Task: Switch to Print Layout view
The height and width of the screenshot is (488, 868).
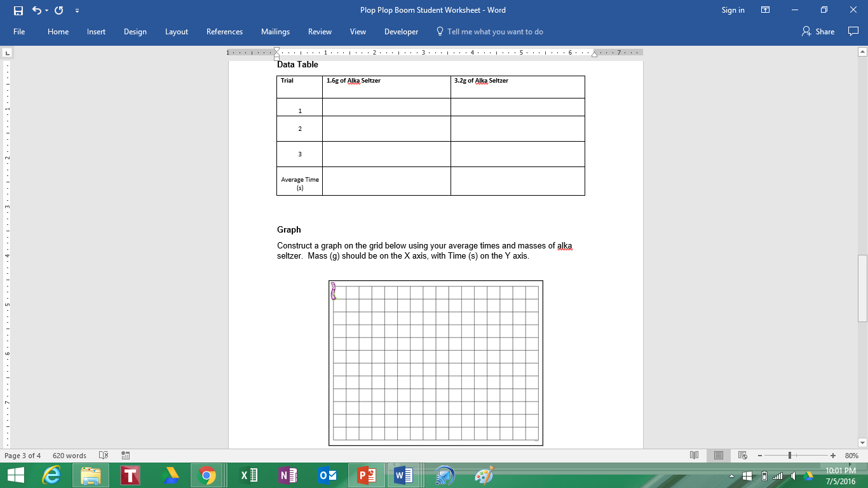Action: (x=719, y=456)
